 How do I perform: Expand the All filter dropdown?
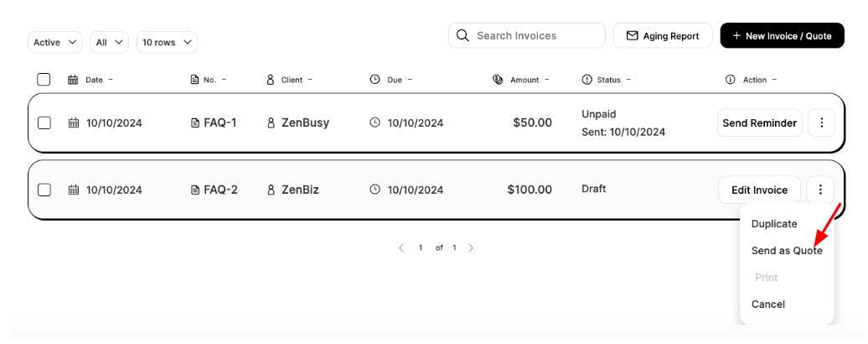110,42
